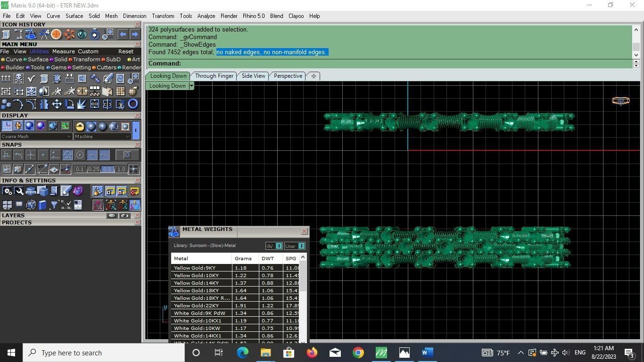
Task: Switch to Perspective viewport tab
Action: pos(288,76)
